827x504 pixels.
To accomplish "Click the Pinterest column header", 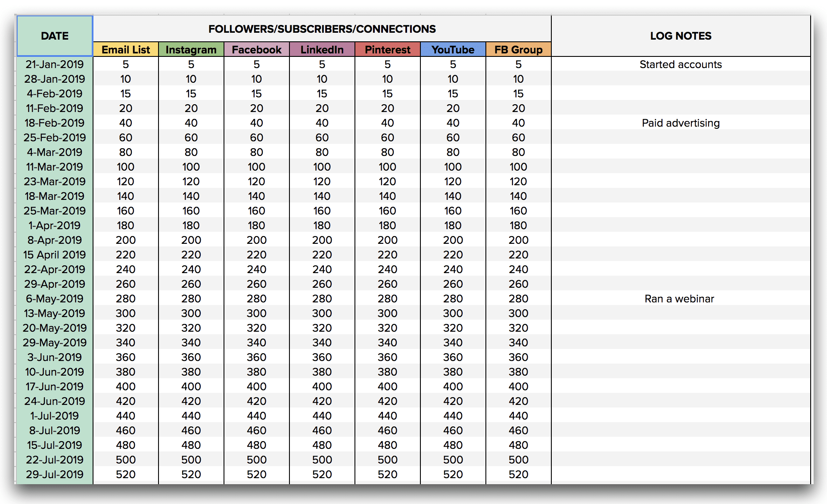I will click(x=387, y=49).
